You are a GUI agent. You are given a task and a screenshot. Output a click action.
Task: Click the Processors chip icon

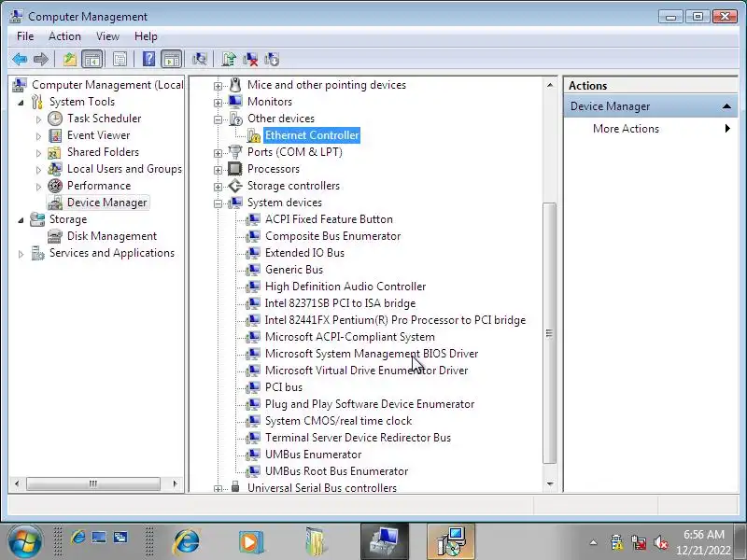(235, 169)
